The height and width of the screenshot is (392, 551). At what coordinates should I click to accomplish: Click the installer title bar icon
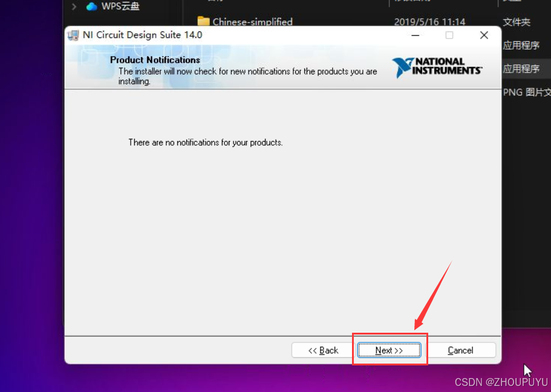(73, 36)
